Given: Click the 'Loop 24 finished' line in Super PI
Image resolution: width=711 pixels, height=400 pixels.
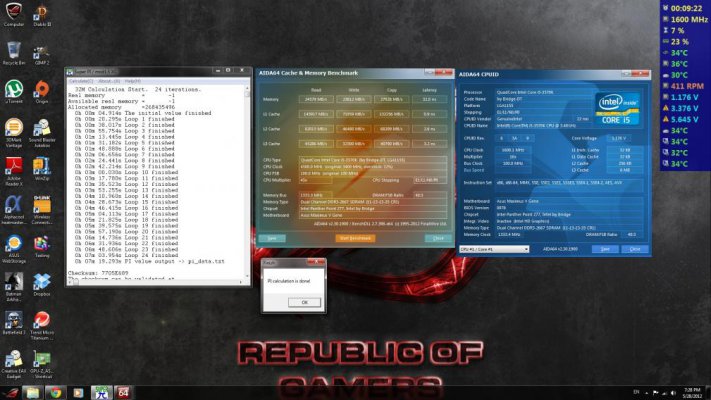Looking at the screenshot, I should [127, 255].
